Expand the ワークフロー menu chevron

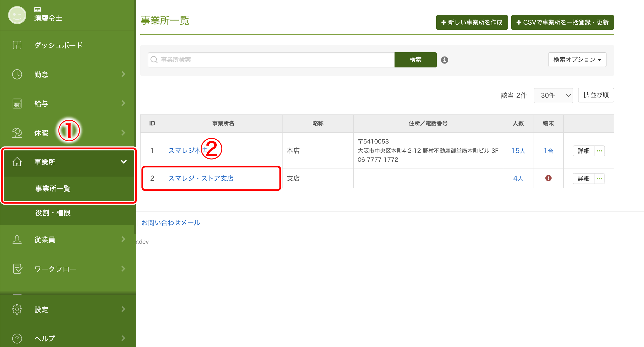[123, 269]
